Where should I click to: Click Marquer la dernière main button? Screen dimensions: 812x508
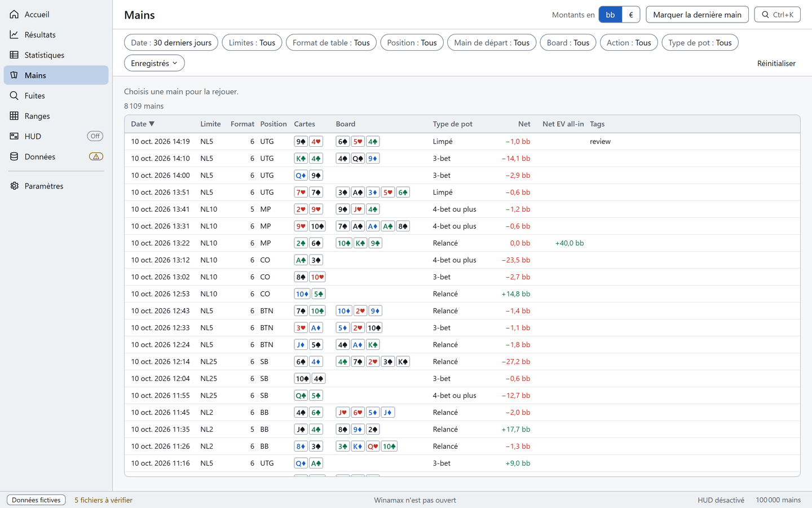pyautogui.click(x=697, y=15)
